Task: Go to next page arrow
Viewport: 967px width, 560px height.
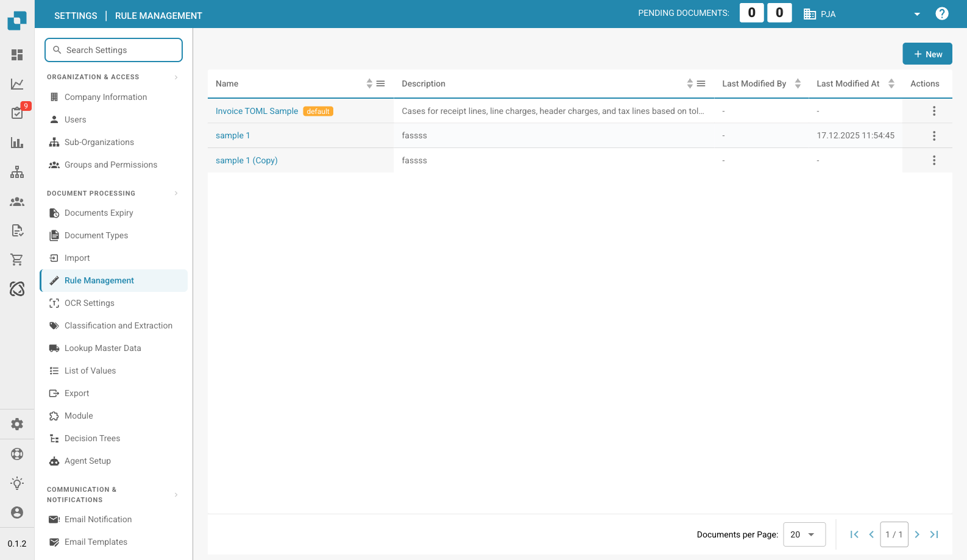Action: coord(917,534)
